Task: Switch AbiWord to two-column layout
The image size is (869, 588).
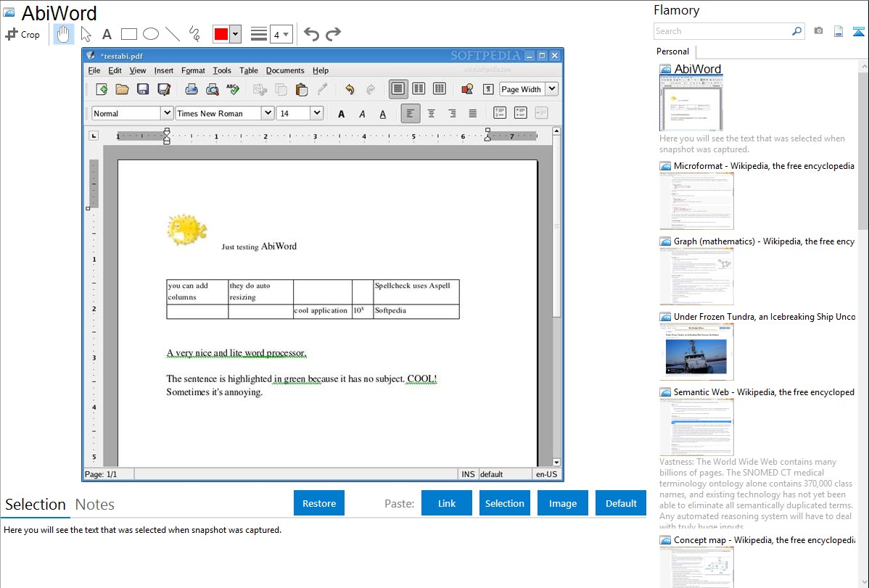Action: tap(419, 88)
